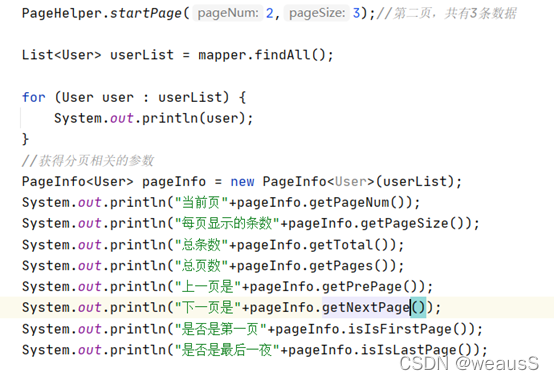Click userList in the for loop header
554x380 pixels.
(190, 97)
